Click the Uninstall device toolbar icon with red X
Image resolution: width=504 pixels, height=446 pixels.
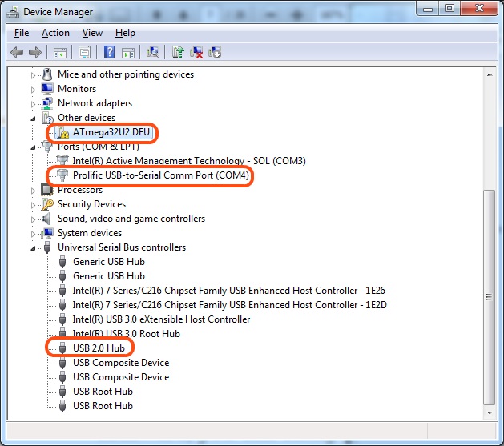(x=196, y=52)
